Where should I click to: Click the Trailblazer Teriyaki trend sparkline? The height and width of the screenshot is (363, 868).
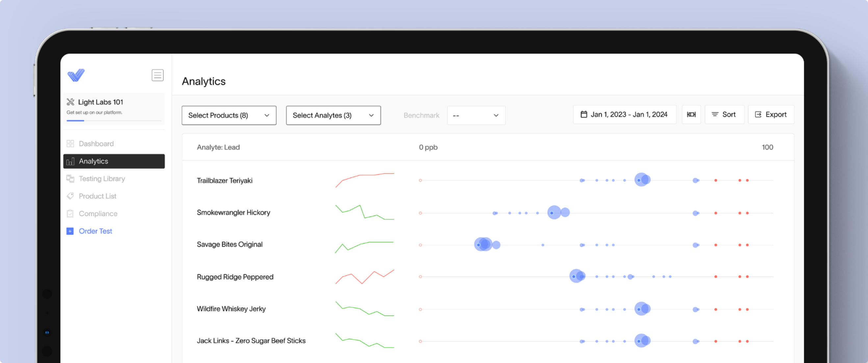tap(365, 180)
